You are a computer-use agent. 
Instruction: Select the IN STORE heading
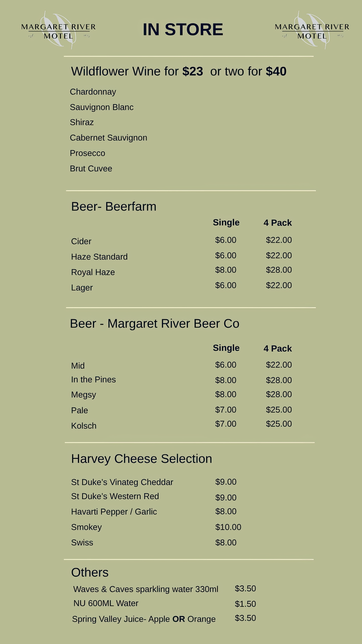[183, 30]
